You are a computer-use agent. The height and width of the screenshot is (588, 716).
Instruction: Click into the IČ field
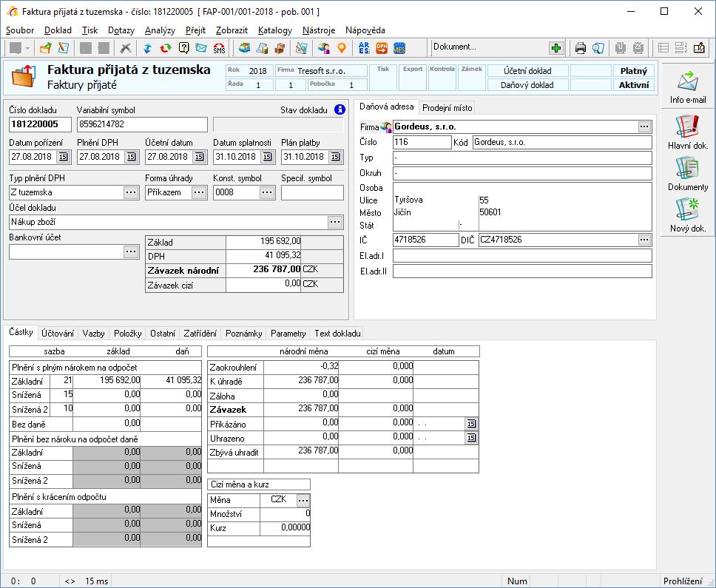425,240
